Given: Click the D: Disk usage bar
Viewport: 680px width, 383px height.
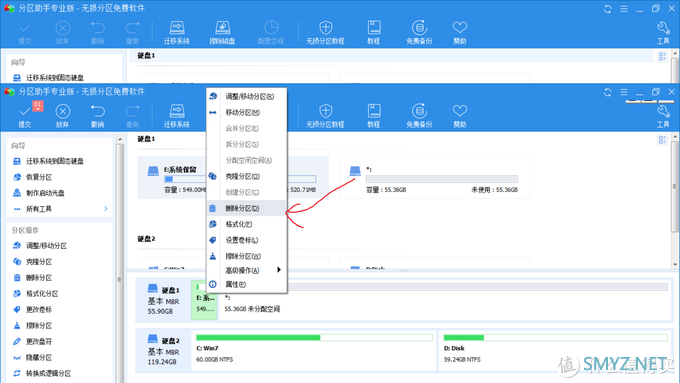Looking at the screenshot, I should (556, 337).
